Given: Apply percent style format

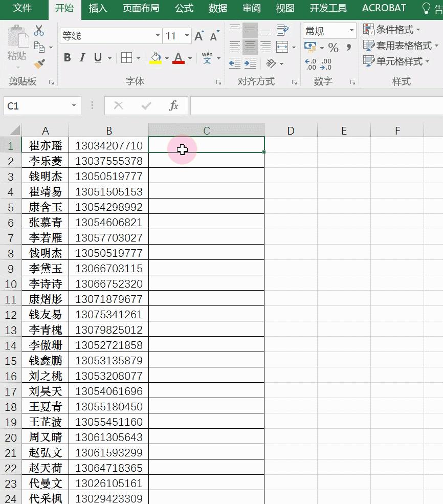Looking at the screenshot, I should (334, 48).
